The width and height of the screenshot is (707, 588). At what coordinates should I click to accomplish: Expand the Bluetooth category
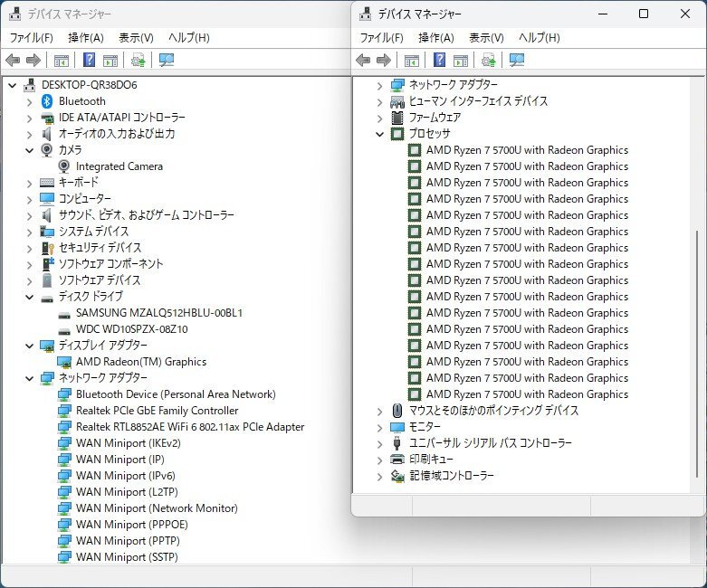30,102
